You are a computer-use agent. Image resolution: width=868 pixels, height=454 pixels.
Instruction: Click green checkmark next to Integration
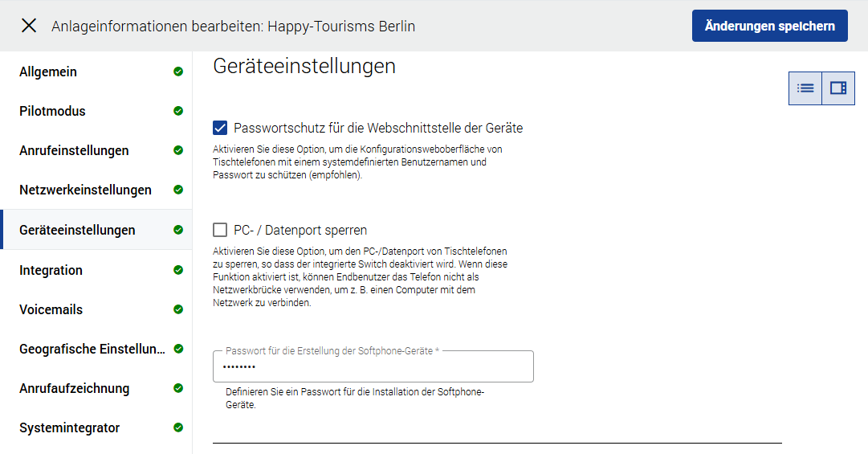[178, 270]
